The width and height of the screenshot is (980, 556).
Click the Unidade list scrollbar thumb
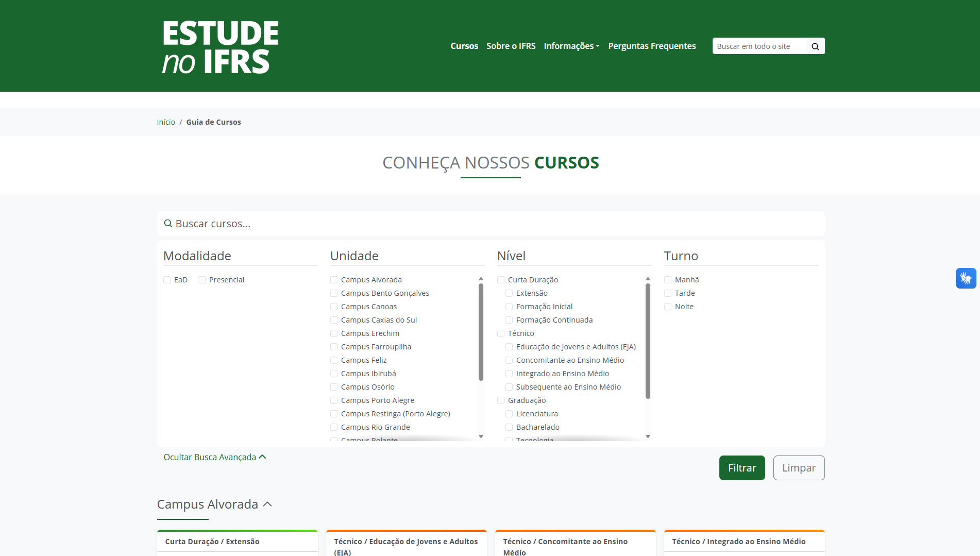[481, 332]
